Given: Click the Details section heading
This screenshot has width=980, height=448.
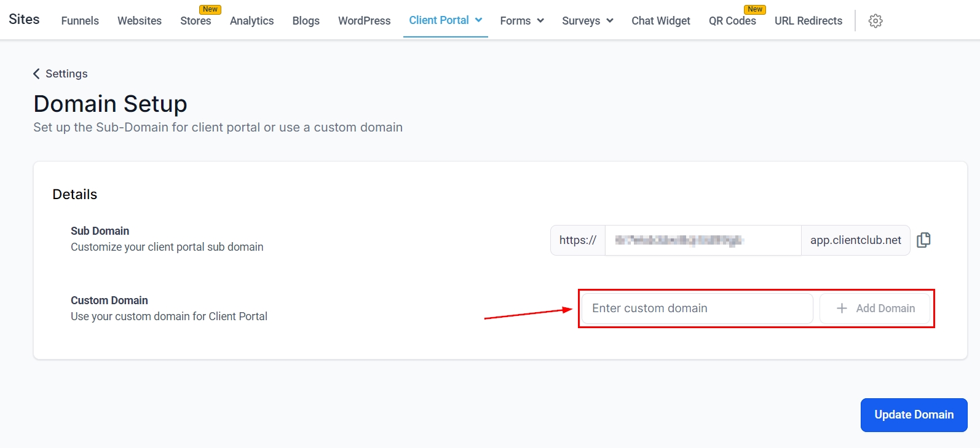Looking at the screenshot, I should [x=75, y=194].
